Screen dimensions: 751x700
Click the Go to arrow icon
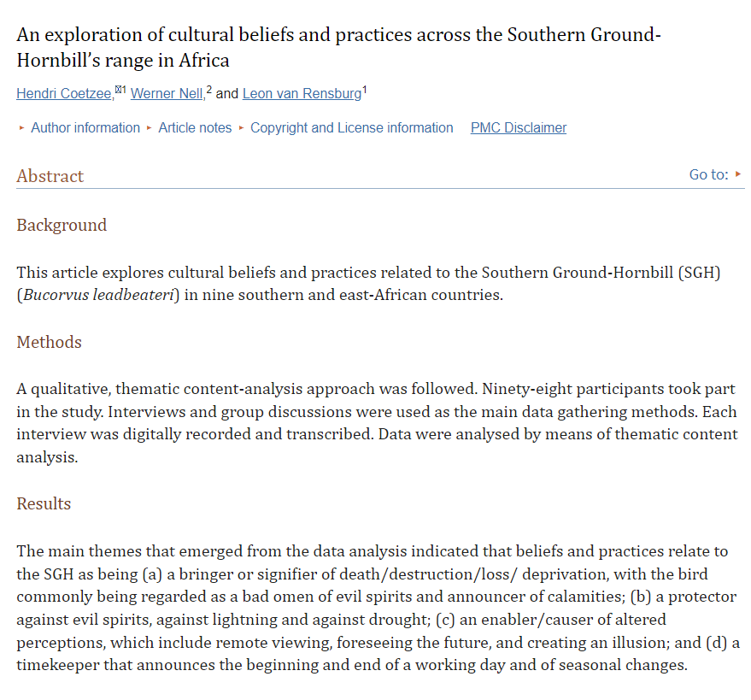click(738, 174)
